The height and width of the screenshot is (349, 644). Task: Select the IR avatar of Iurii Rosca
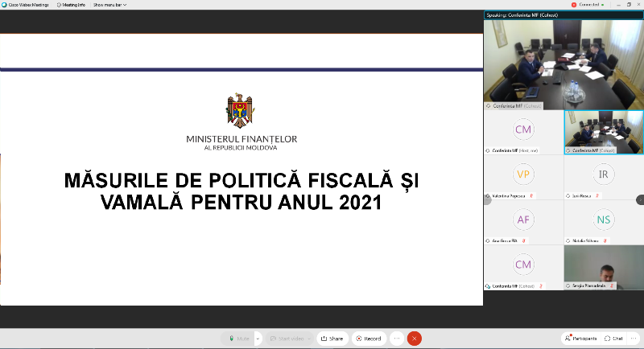pos(603,174)
